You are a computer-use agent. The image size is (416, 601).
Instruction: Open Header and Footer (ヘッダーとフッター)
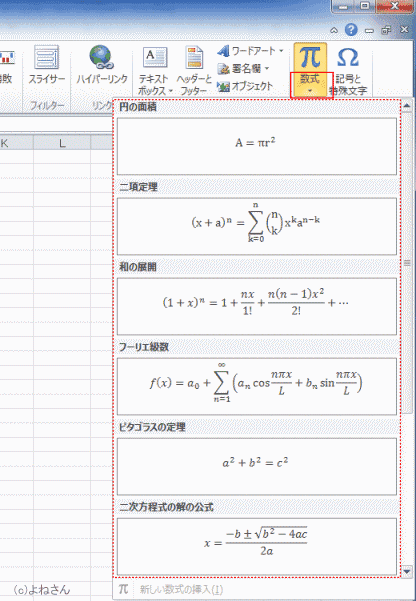(194, 58)
